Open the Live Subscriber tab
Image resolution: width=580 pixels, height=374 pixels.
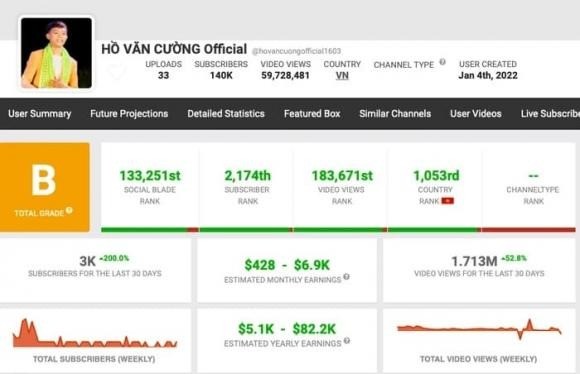pos(550,114)
